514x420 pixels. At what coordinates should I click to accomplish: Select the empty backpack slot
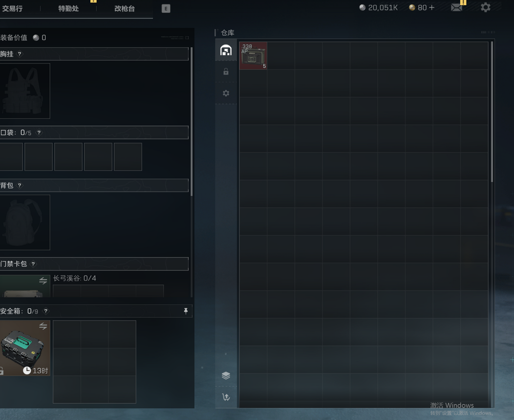click(25, 223)
